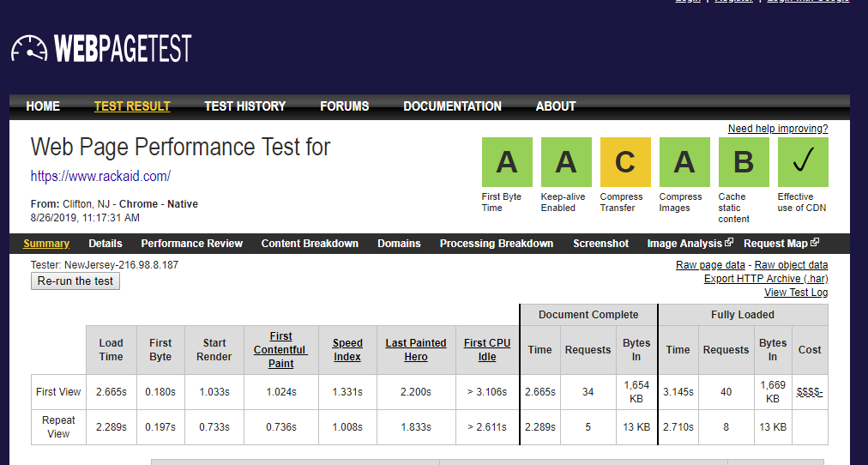Click the Speed Index column header
This screenshot has height=465, width=868.
pos(347,350)
